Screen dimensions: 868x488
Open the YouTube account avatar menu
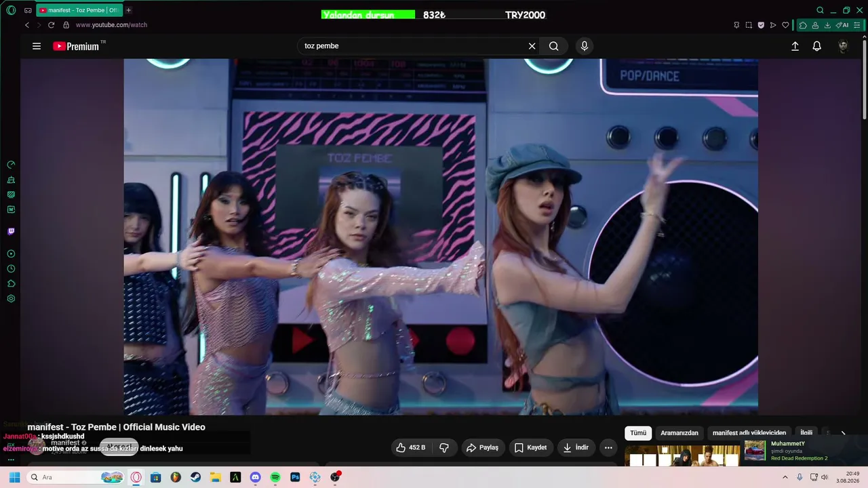pos(843,46)
